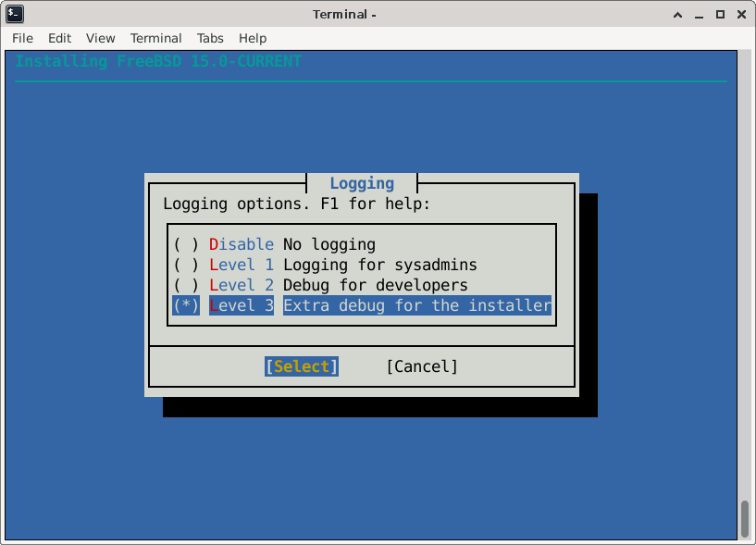Open the Edit menu
756x545 pixels.
[x=59, y=38]
